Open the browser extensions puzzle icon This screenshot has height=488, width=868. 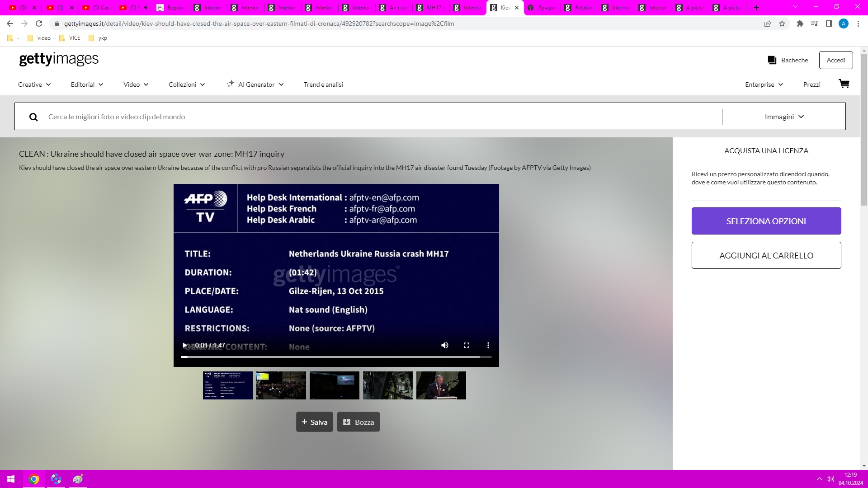tap(800, 23)
